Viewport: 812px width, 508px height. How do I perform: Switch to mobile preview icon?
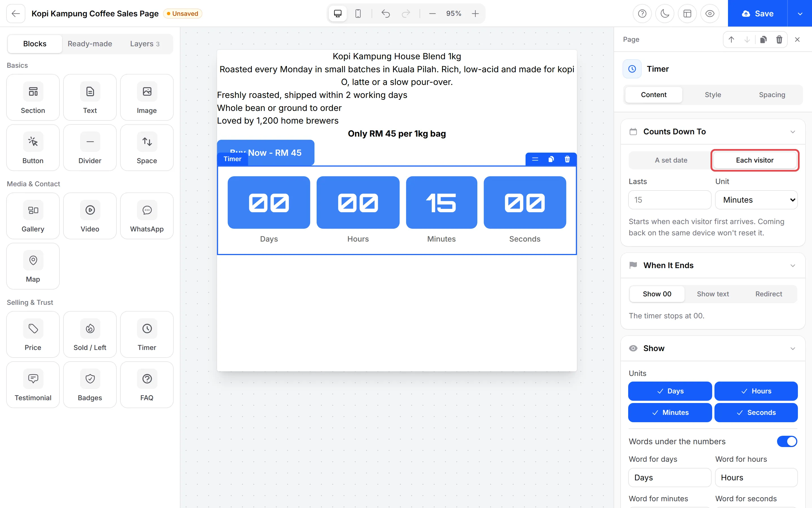coord(358,14)
